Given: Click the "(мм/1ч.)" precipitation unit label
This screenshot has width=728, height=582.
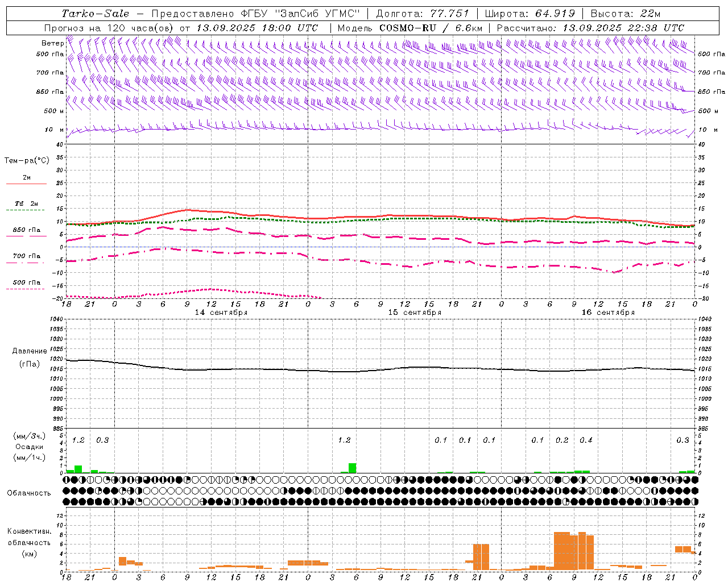Looking at the screenshot, I should 30,458.
